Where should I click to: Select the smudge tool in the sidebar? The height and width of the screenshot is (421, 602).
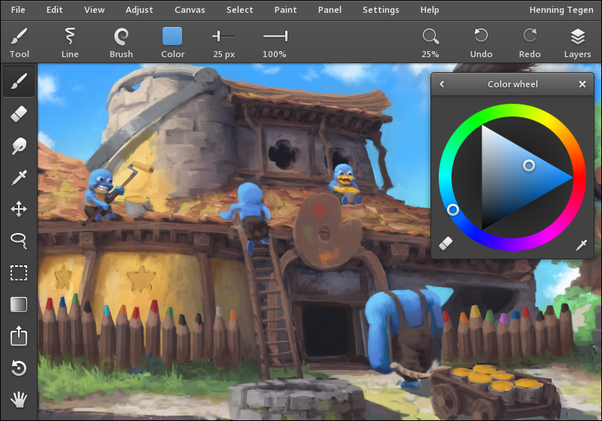point(19,146)
